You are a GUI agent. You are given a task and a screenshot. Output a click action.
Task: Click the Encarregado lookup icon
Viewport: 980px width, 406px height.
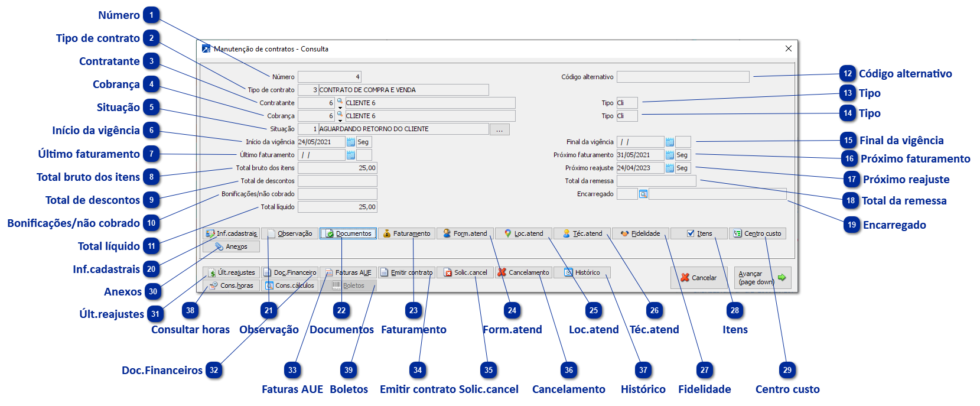click(643, 194)
